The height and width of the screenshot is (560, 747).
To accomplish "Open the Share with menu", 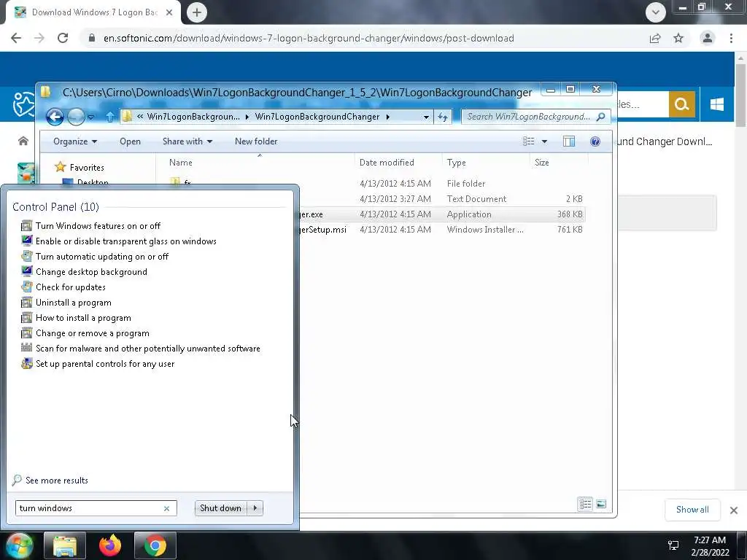I will tap(187, 141).
